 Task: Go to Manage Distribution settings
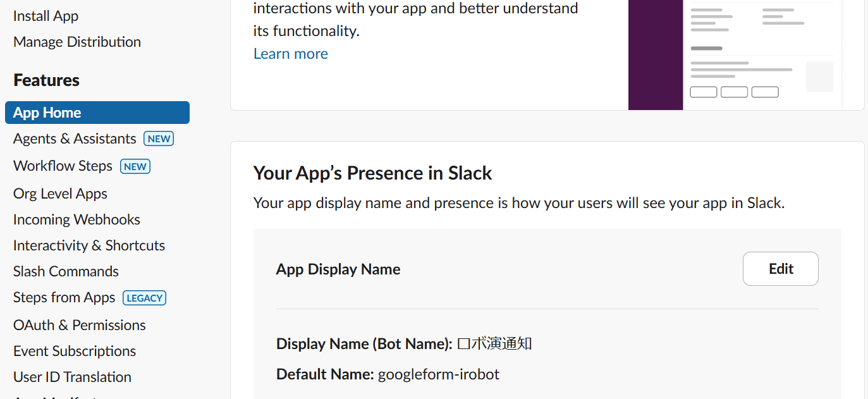point(77,42)
